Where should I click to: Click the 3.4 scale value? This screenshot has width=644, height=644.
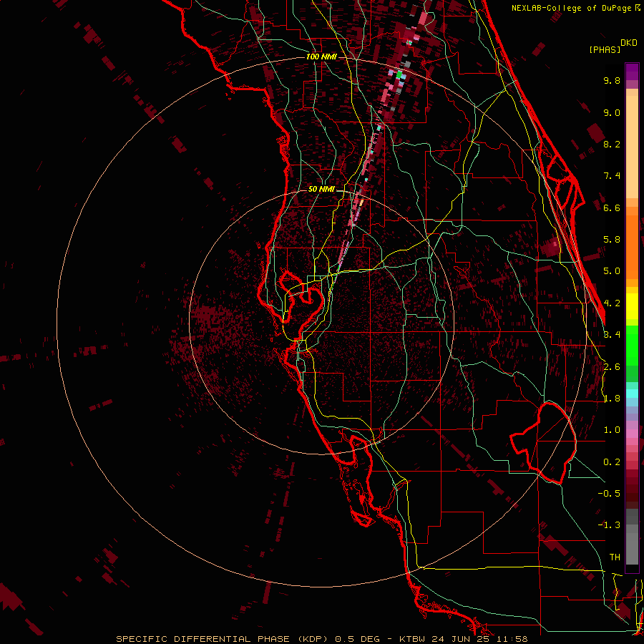(x=612, y=335)
